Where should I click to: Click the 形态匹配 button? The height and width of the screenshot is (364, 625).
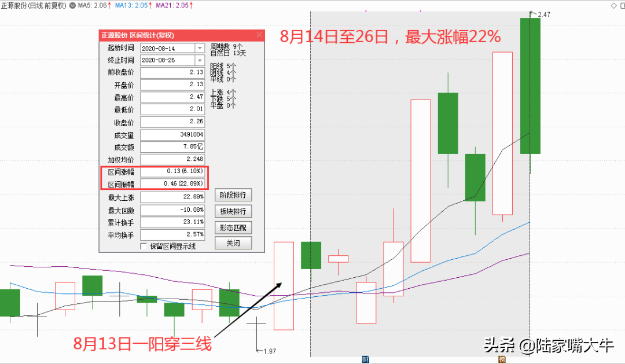233,227
